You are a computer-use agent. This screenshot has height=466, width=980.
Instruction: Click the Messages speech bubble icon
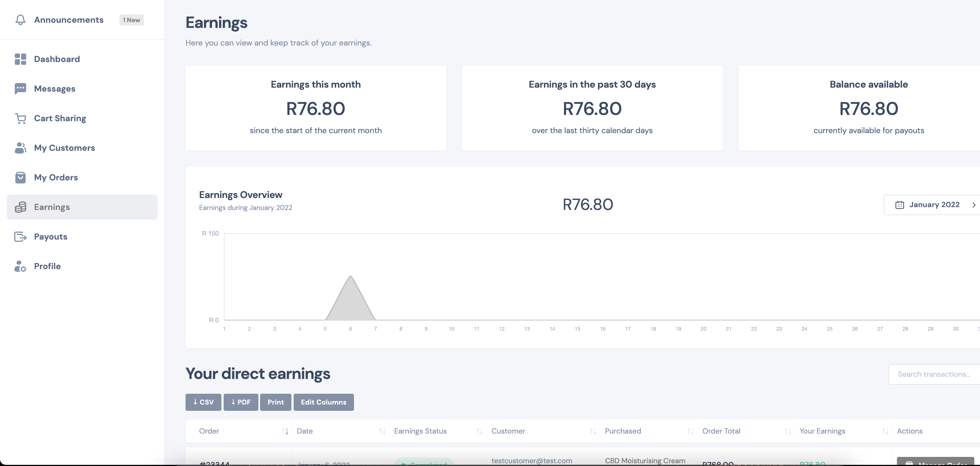coord(20,89)
